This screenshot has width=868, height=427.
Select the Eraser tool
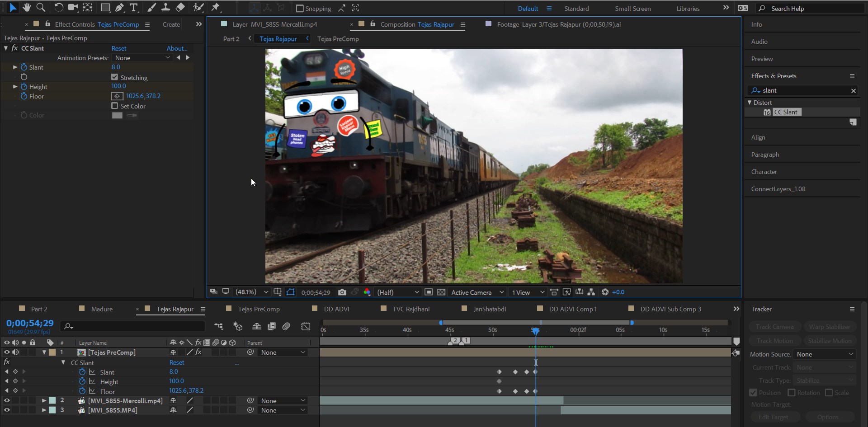point(180,7)
